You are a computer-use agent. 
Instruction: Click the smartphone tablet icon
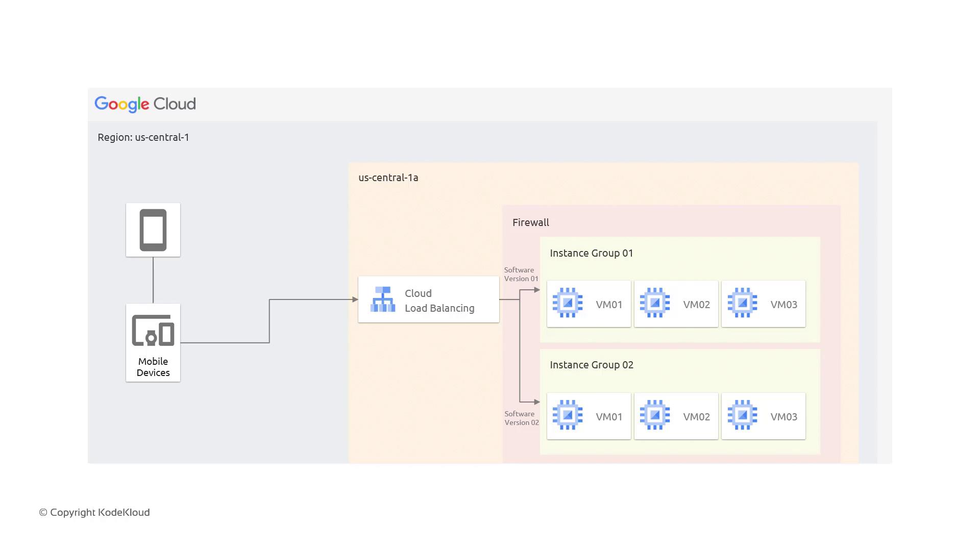153,230
